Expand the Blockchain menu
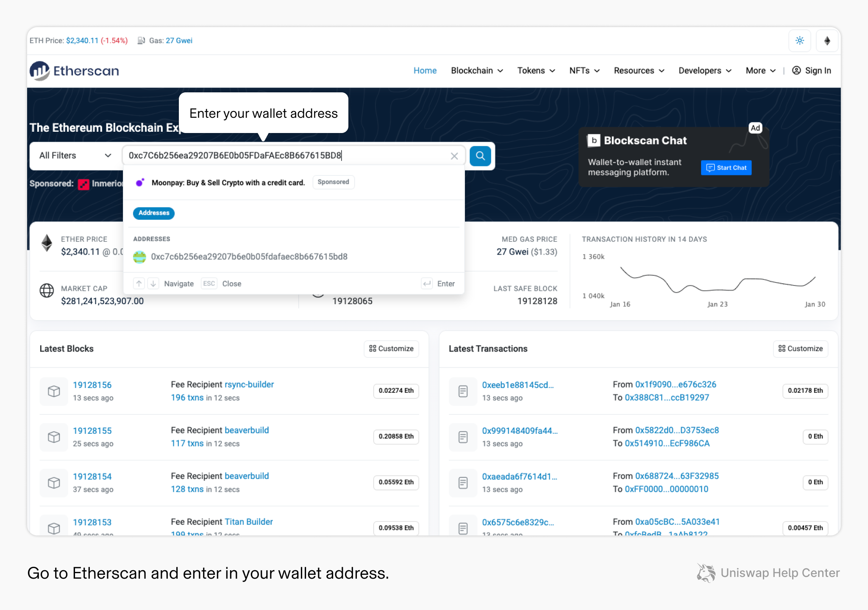Image resolution: width=868 pixels, height=610 pixels. point(477,71)
